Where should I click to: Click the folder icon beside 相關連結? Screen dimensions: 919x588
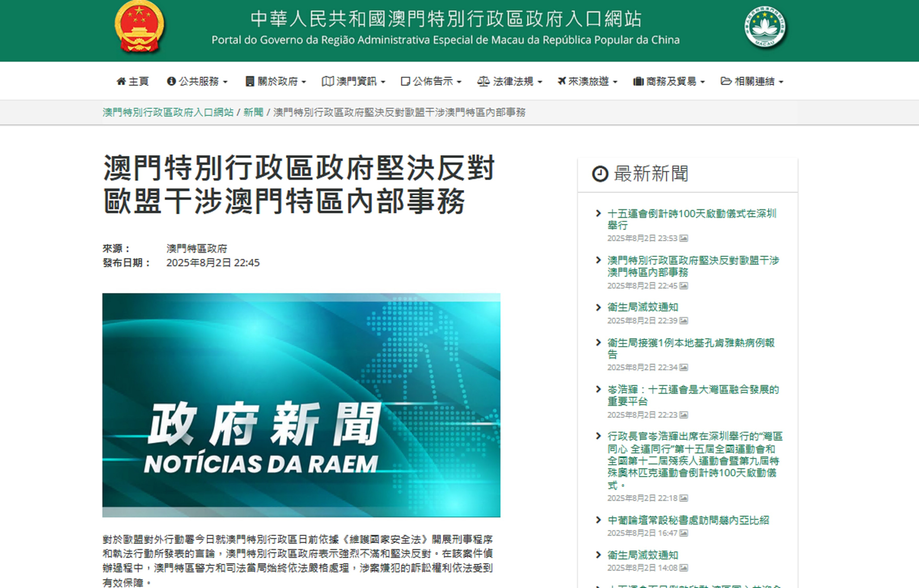[726, 81]
